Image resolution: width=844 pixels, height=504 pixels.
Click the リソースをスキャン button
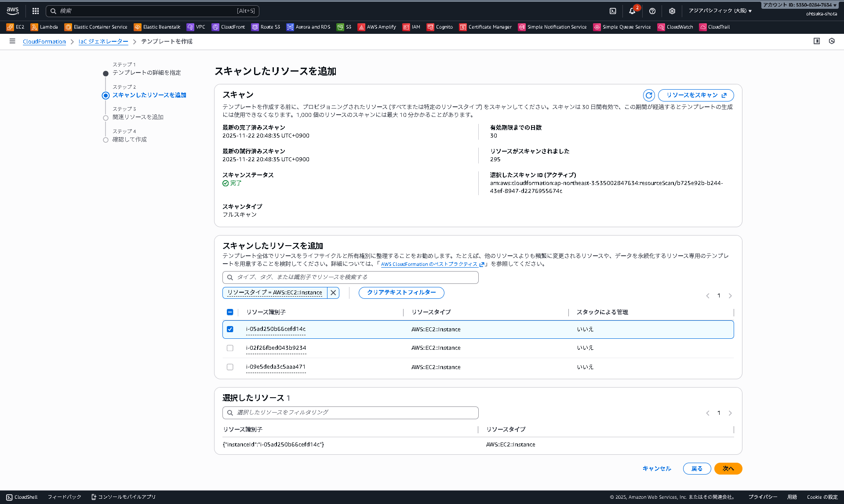pos(695,95)
